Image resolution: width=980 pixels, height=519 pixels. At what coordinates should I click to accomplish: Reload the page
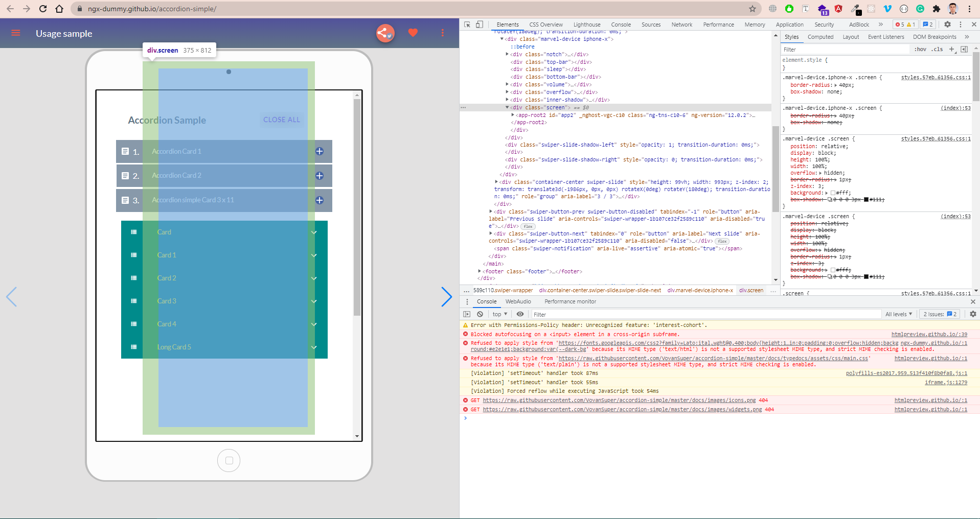pos(43,9)
